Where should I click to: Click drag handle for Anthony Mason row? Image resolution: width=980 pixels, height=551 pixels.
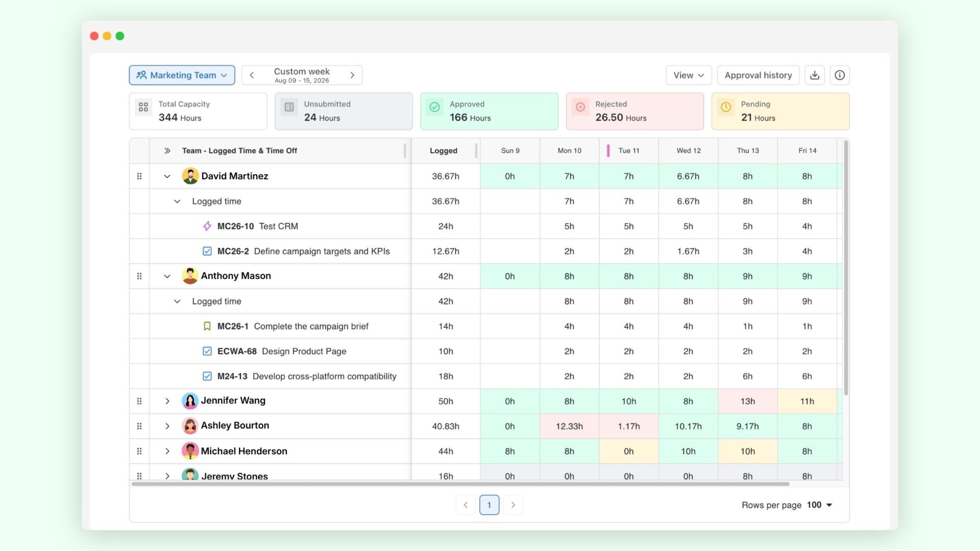pos(139,276)
